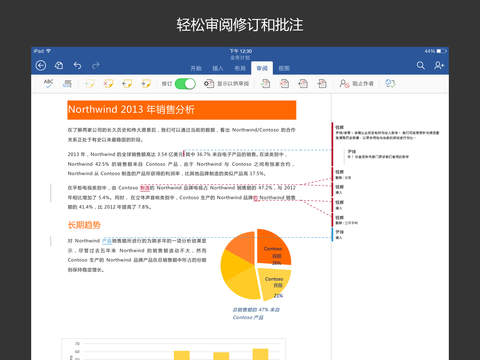Click the dark orange Contoso pie slice

274,247
